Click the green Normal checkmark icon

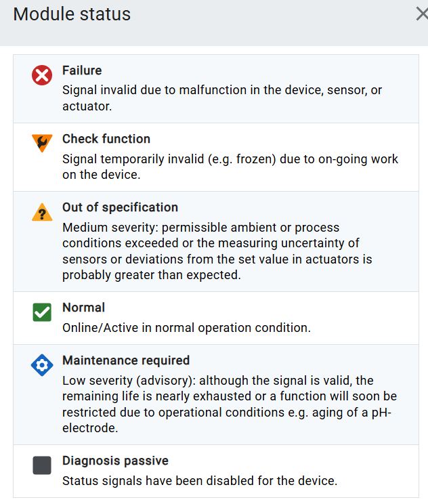point(42,312)
